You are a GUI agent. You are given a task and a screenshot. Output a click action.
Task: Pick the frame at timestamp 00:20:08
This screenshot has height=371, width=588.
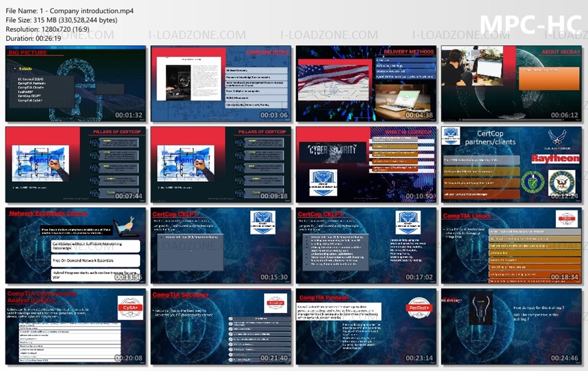coord(76,327)
